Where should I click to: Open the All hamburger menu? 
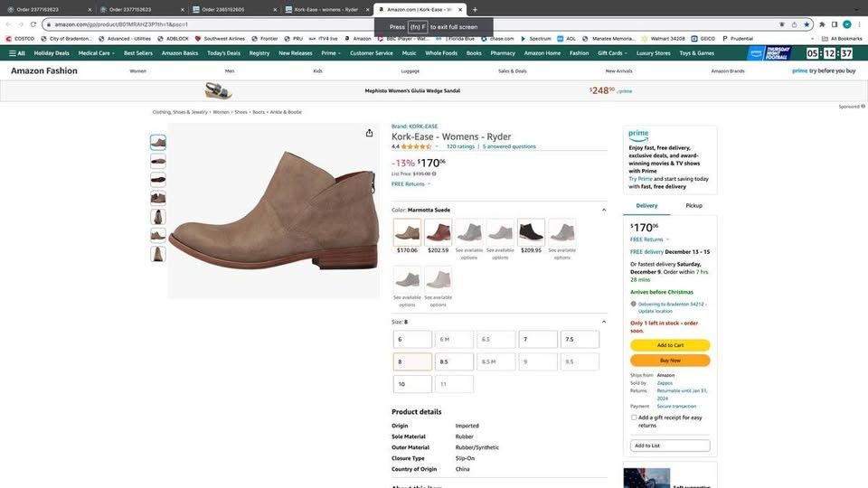click(17, 53)
